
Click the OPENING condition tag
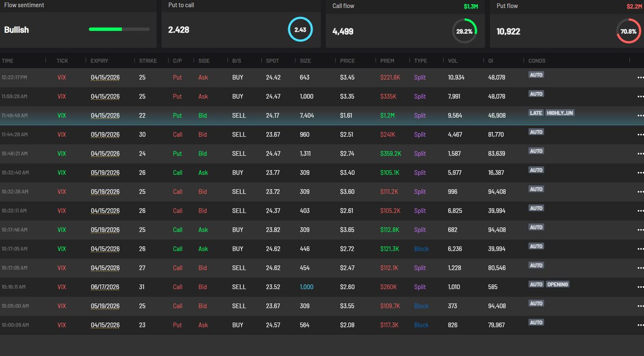pos(558,284)
